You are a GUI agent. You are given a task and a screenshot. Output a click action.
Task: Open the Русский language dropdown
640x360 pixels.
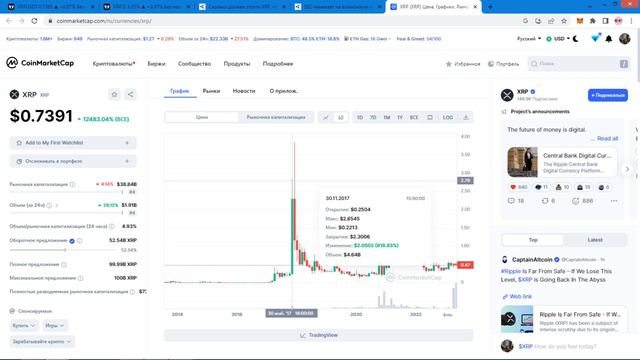pos(529,39)
